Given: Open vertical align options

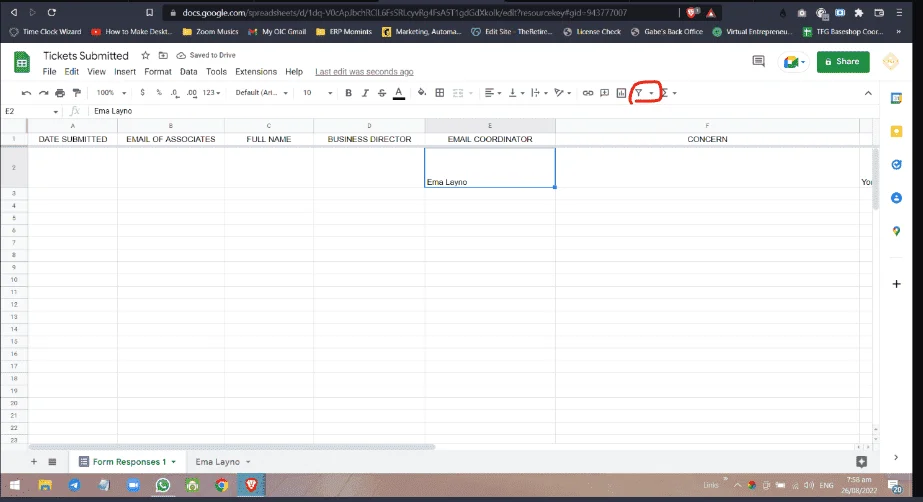Looking at the screenshot, I should [x=516, y=93].
